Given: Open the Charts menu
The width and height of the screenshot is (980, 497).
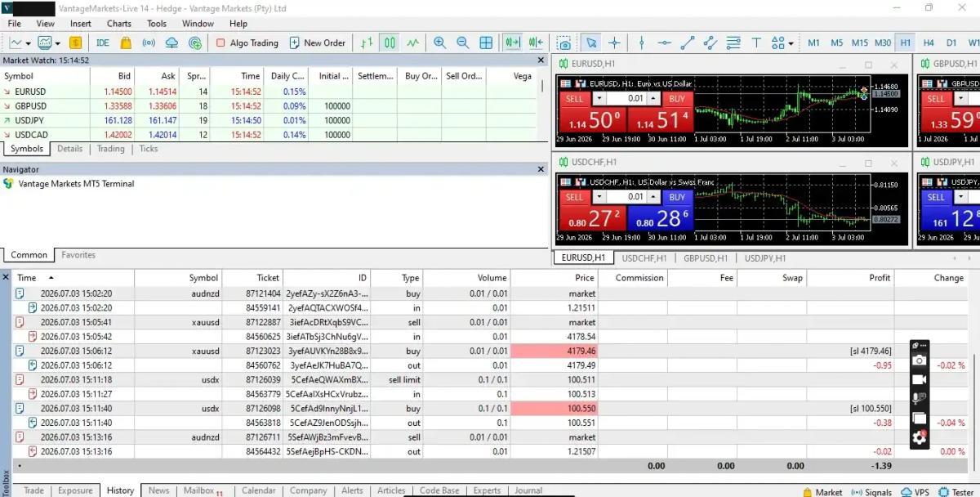Looking at the screenshot, I should (118, 24).
